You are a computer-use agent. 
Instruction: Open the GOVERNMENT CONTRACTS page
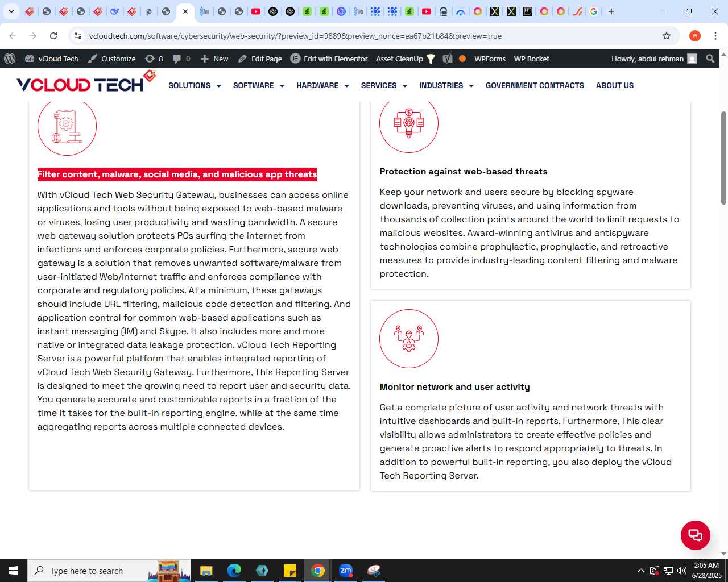pyautogui.click(x=535, y=85)
